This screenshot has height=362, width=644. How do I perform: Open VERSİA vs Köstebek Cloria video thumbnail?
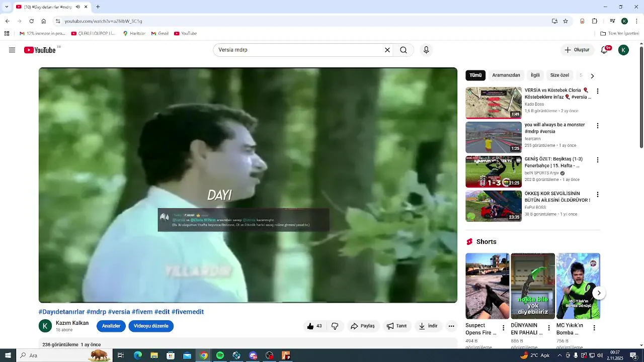[x=494, y=103]
